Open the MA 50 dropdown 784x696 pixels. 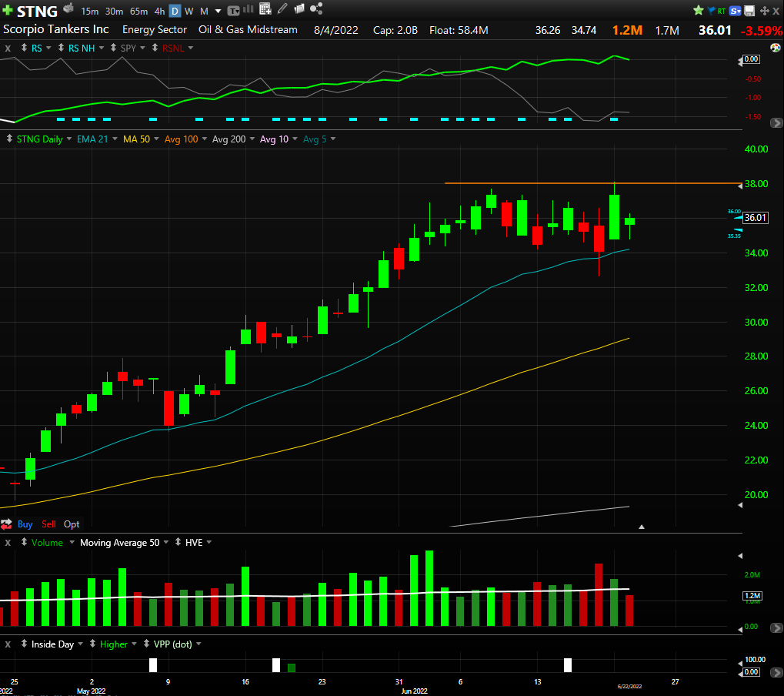(x=156, y=139)
